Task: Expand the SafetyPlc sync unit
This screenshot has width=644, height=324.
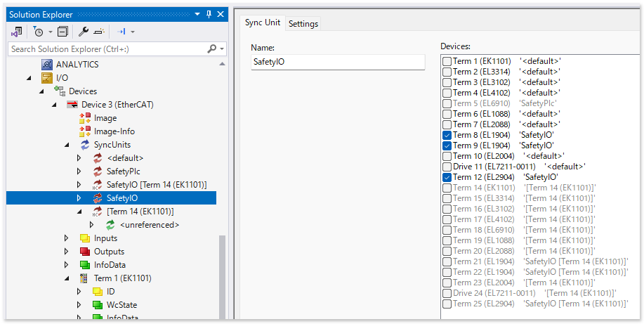Action: [x=79, y=171]
